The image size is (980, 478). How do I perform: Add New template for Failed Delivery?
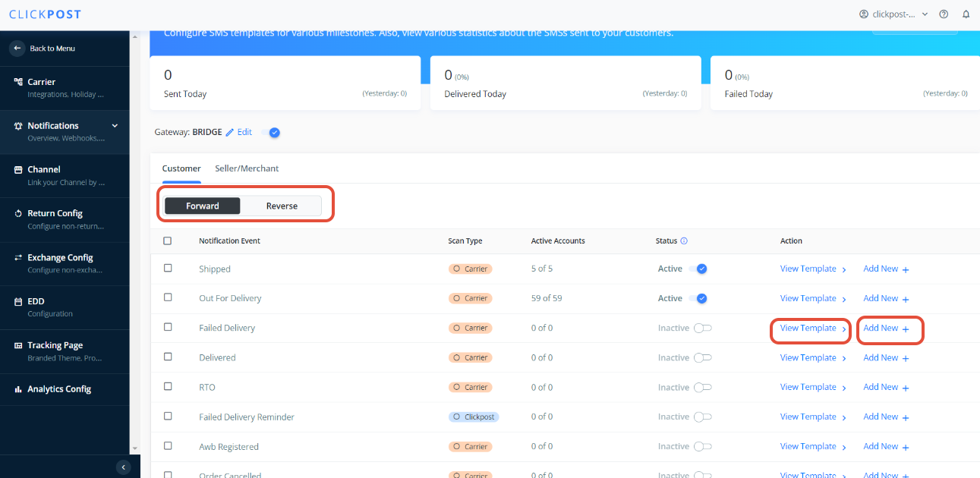tap(886, 328)
